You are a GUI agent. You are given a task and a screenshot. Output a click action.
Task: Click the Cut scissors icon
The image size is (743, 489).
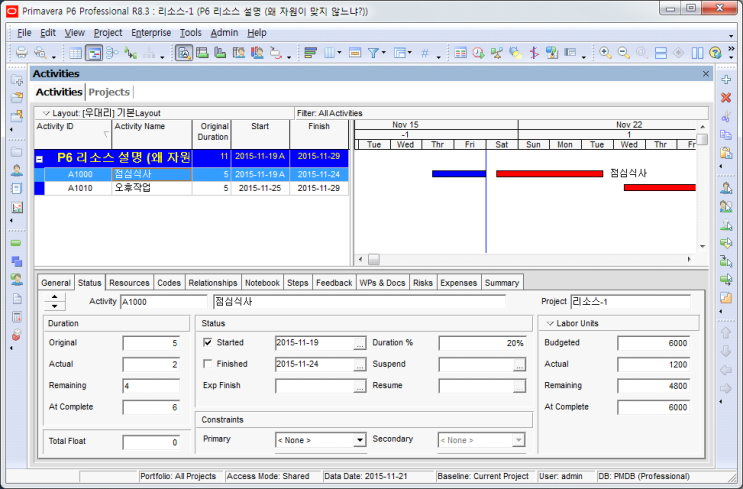pyautogui.click(x=726, y=117)
